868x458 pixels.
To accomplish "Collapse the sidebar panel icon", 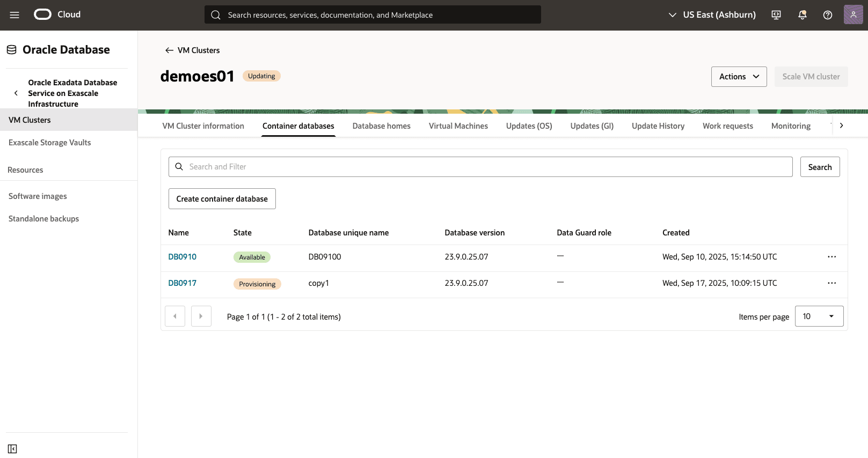I will pos(12,449).
